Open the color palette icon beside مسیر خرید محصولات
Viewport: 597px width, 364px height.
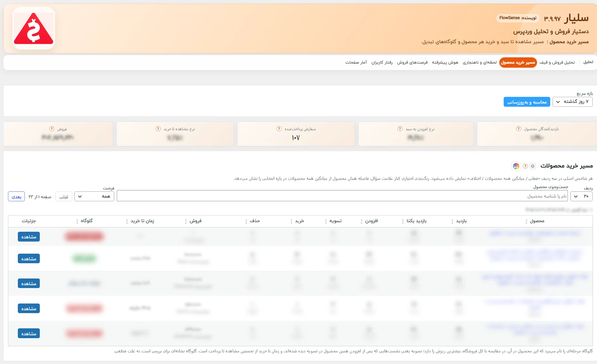click(x=516, y=166)
